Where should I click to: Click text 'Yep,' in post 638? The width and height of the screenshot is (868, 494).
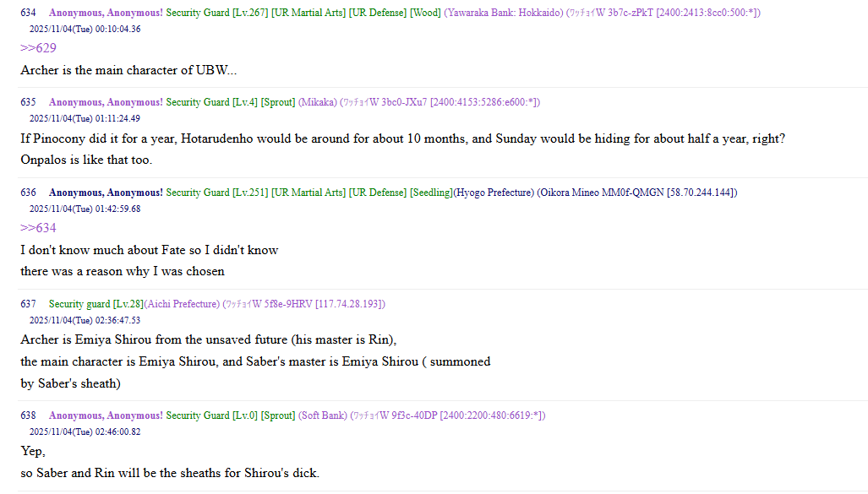(x=33, y=452)
